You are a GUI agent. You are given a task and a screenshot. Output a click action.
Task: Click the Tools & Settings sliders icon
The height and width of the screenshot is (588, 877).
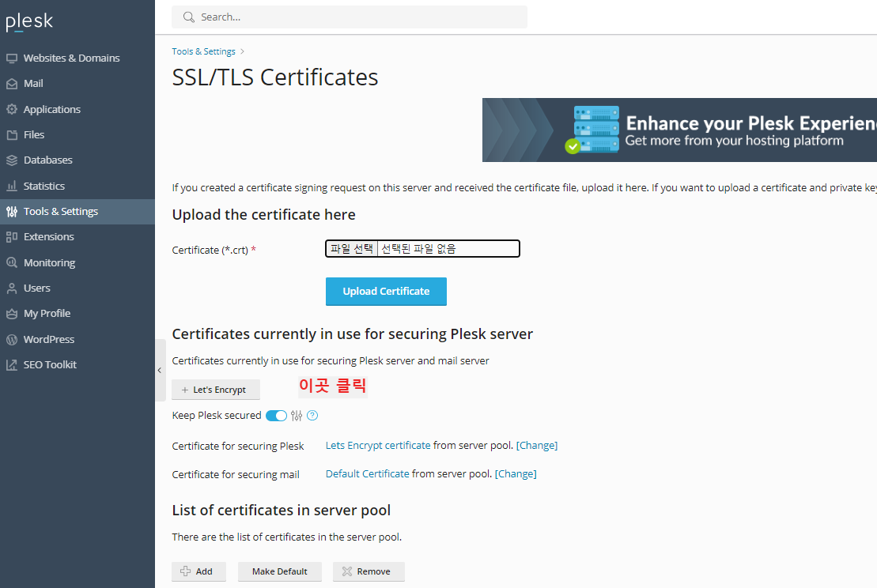pos(12,211)
